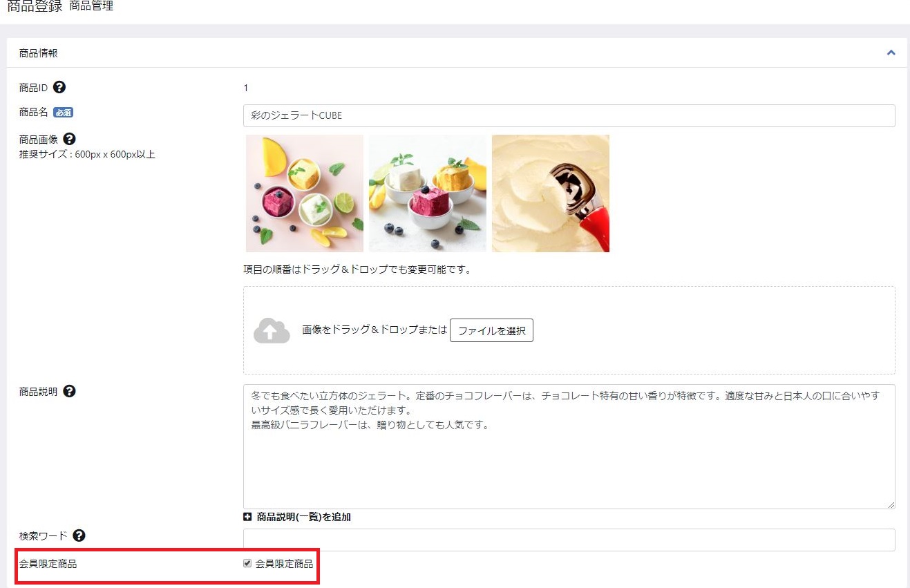Open the 商品説明(一覧)を追加 link

click(303, 517)
